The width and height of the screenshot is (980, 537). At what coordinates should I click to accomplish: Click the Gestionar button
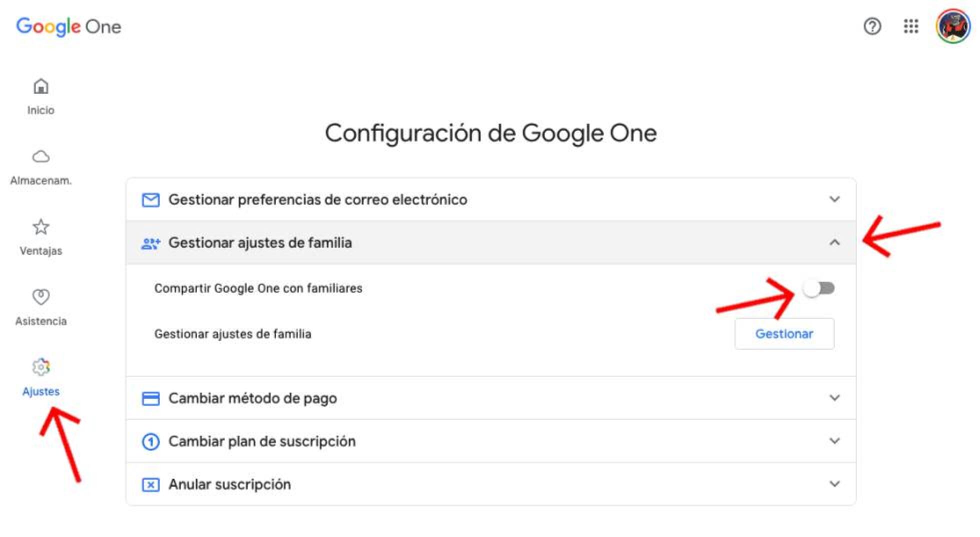[784, 333]
